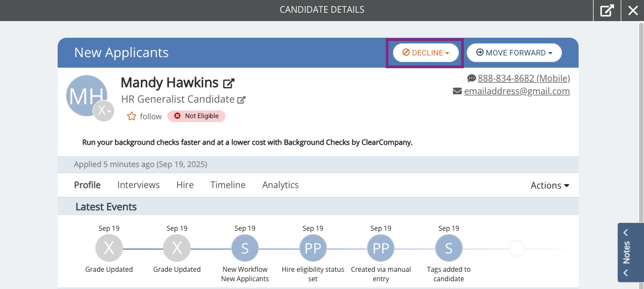Select the New Workflow New Applicants event marker
Screen dimensions: 644x289
pyautogui.click(x=245, y=249)
